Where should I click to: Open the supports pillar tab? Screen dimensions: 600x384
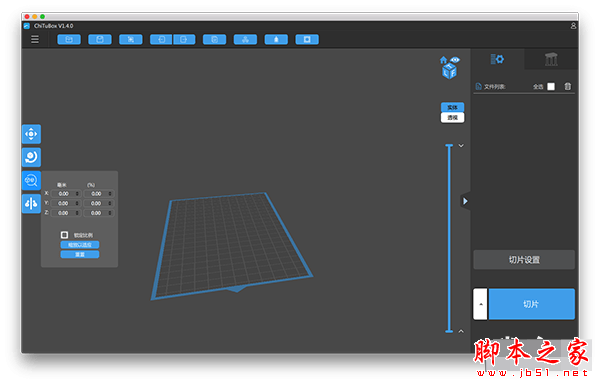(x=551, y=59)
